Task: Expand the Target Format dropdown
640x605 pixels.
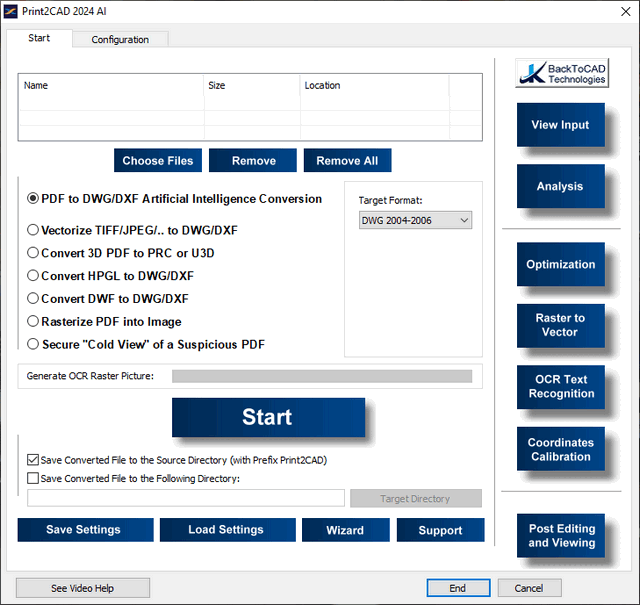Action: 415,220
